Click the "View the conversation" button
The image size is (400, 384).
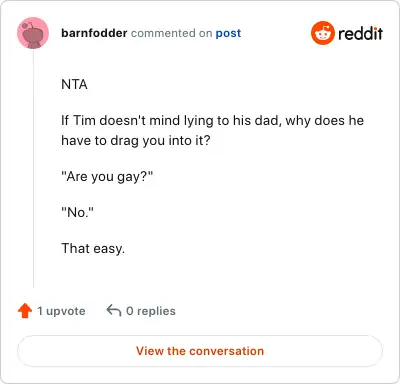tap(200, 351)
